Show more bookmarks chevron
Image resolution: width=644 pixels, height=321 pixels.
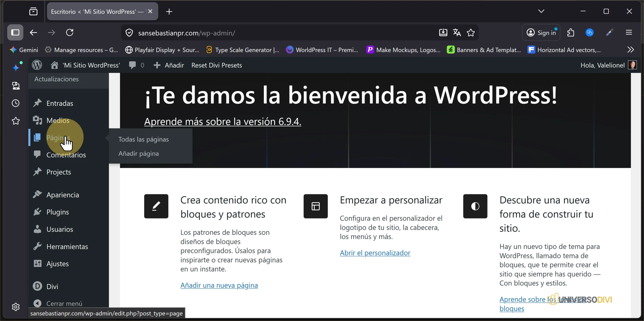point(630,50)
